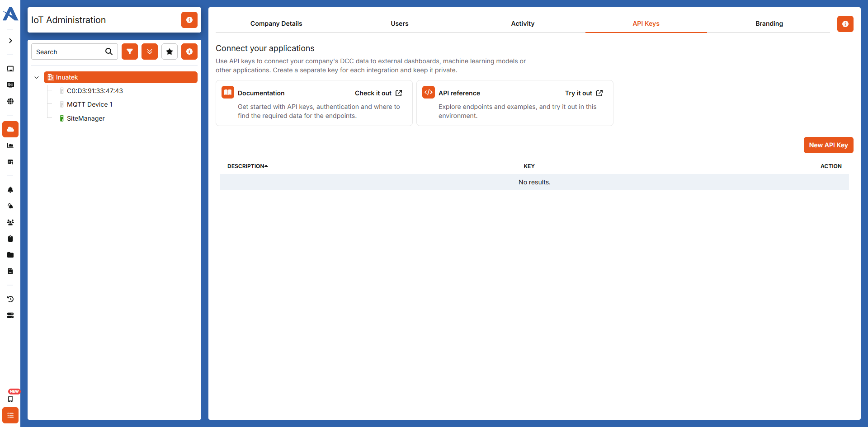Click the app logo in the sidebar

tap(10, 14)
